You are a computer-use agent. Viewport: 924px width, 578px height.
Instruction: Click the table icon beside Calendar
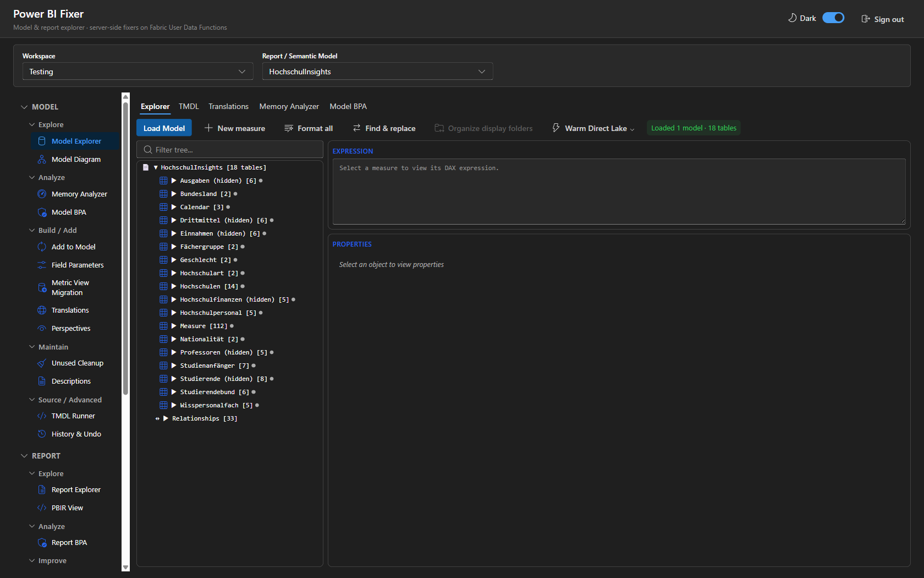[x=163, y=207]
